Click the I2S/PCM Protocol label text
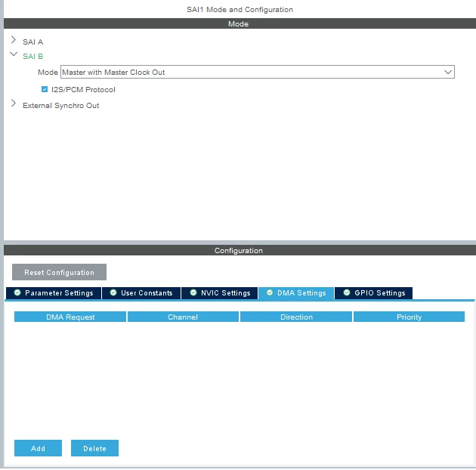 point(83,90)
